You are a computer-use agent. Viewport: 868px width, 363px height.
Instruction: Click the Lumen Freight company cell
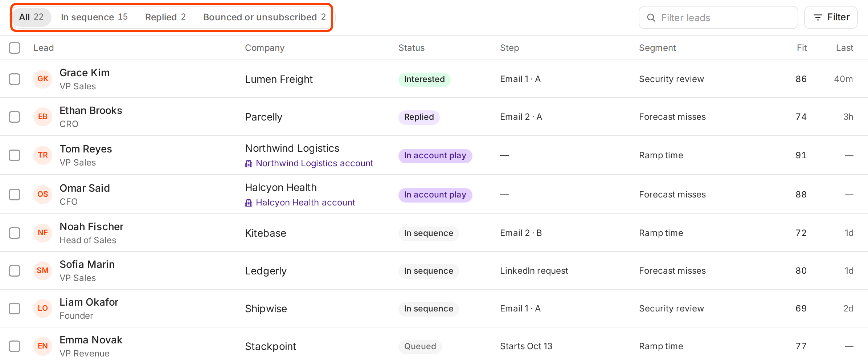click(x=279, y=79)
